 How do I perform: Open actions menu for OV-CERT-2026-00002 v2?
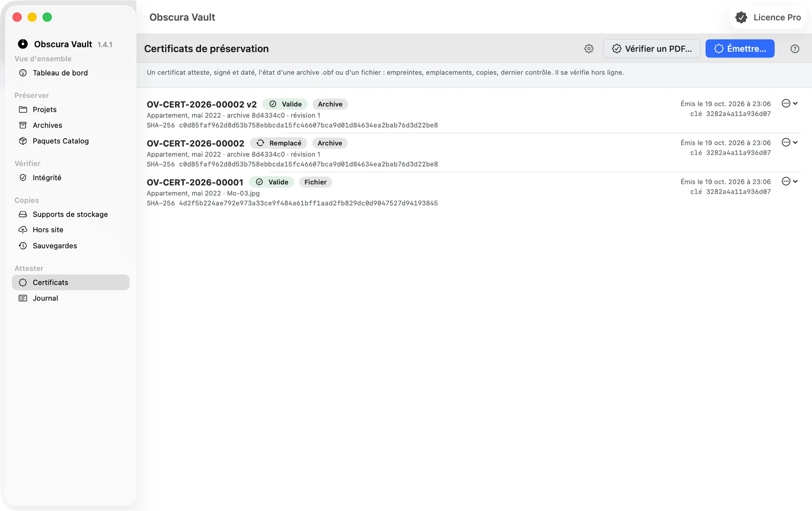point(790,103)
